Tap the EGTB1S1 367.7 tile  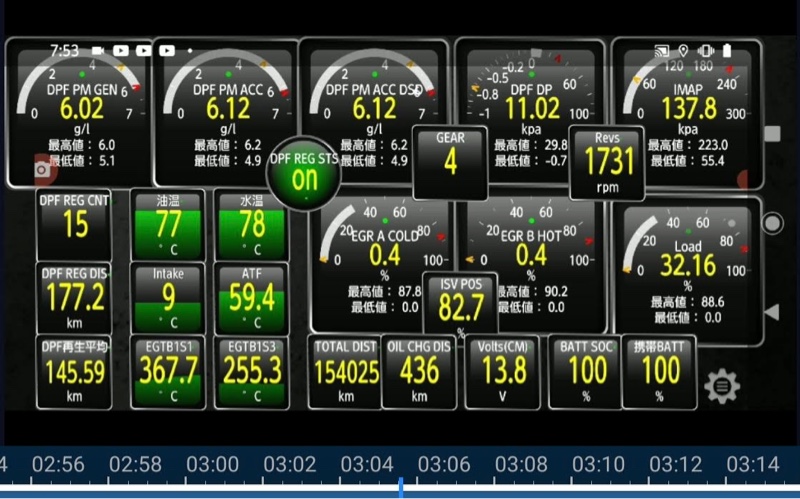tap(168, 372)
